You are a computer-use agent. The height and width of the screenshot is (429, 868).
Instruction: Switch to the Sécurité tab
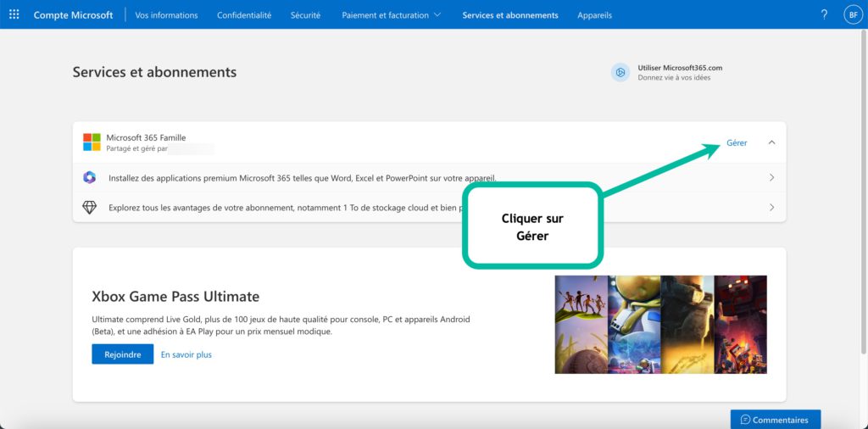click(x=306, y=15)
